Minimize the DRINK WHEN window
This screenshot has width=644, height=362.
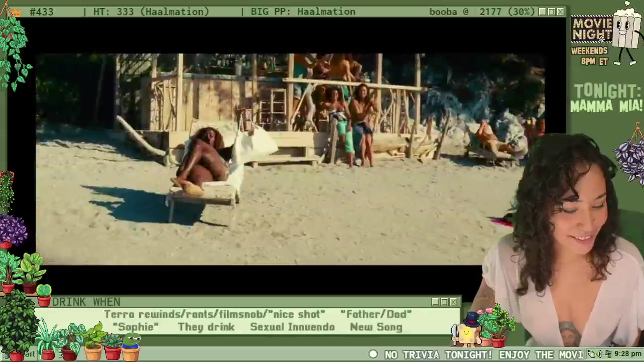click(x=435, y=302)
